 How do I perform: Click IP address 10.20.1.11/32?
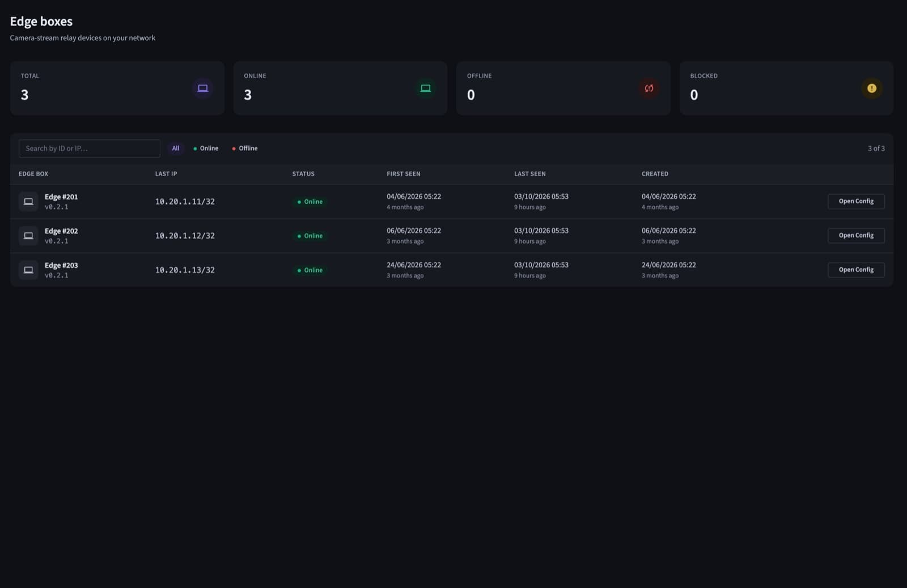pyautogui.click(x=185, y=202)
